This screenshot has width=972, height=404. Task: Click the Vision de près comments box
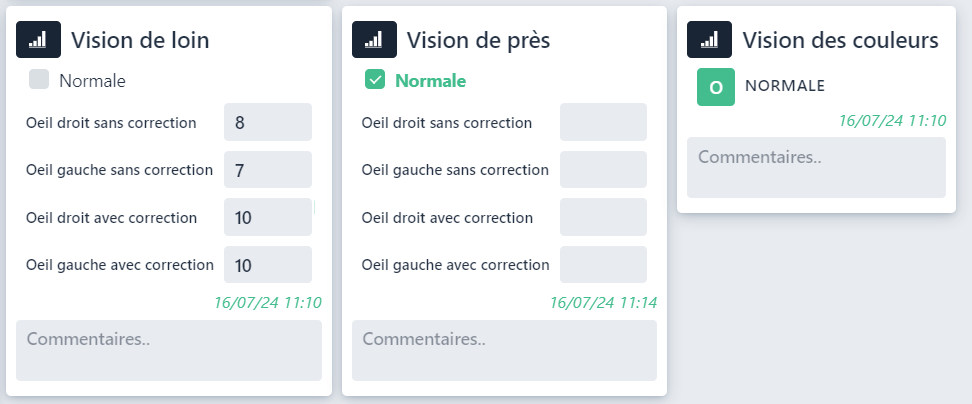pos(504,350)
